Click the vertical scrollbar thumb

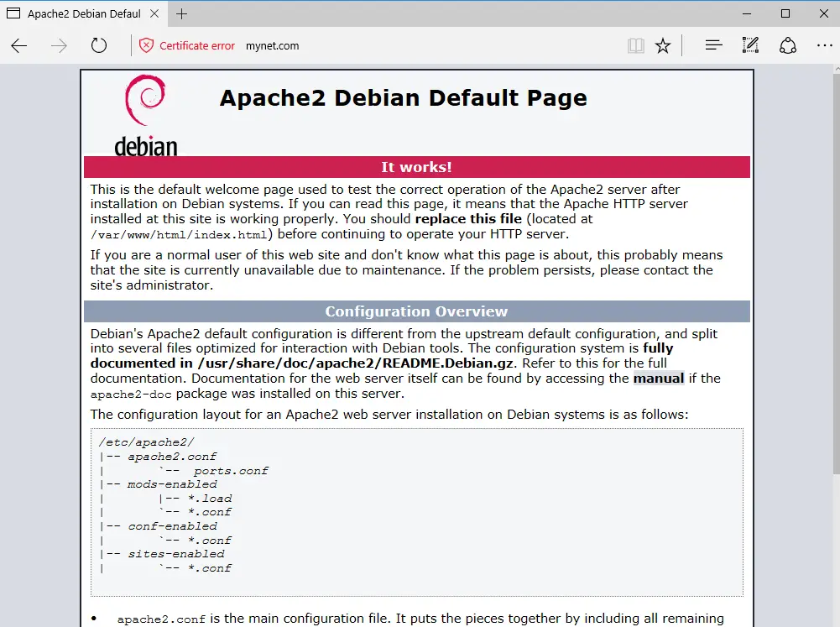click(837, 274)
